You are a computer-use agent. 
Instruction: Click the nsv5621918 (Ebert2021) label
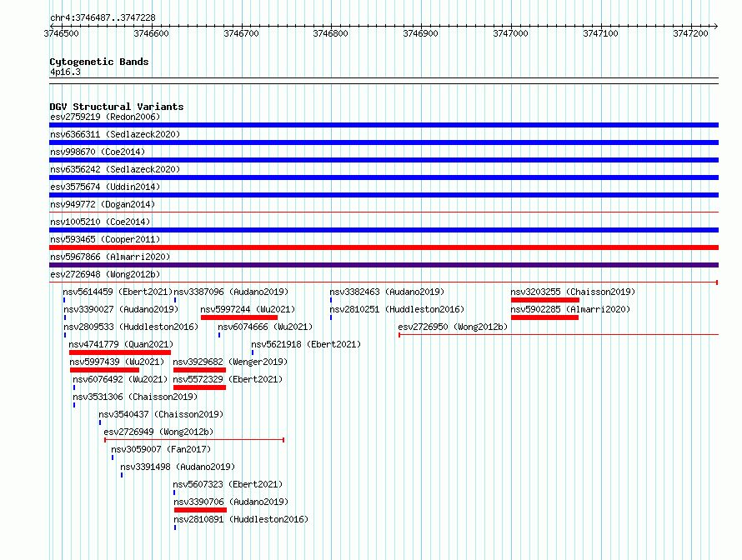coord(306,344)
